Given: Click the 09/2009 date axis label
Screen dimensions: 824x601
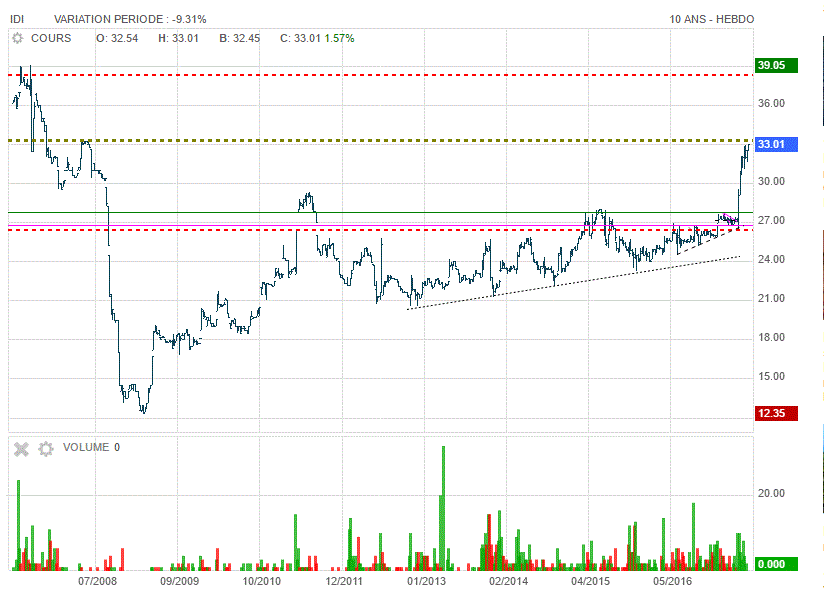Looking at the screenshot, I should [179, 581].
